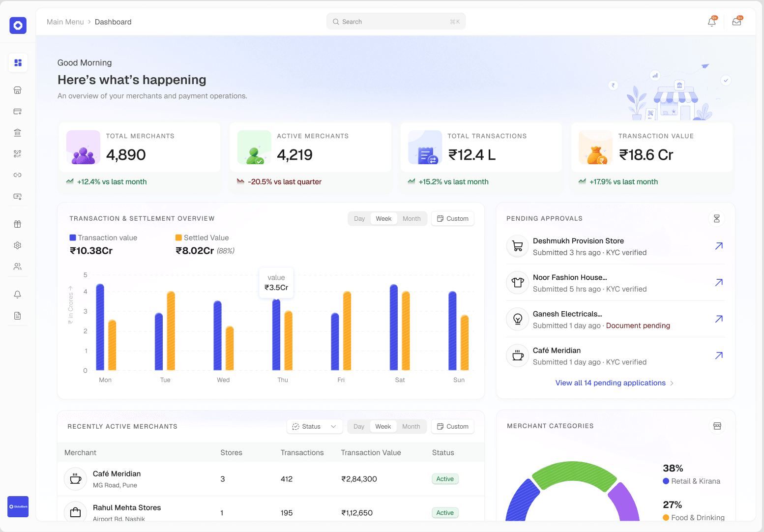Select Week tab in Recently Active Merchants

coord(383,427)
